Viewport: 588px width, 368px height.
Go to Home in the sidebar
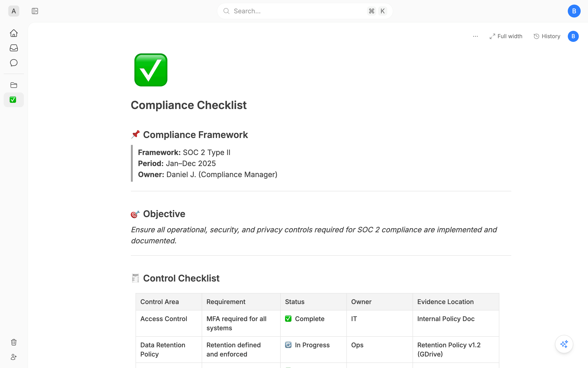14,33
